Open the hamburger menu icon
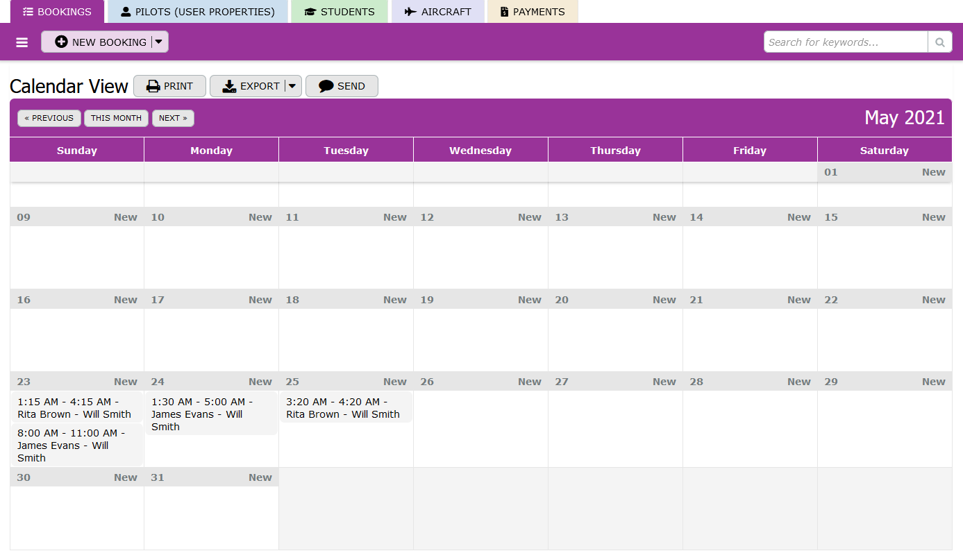Viewport: 963px width, 560px height. point(22,42)
